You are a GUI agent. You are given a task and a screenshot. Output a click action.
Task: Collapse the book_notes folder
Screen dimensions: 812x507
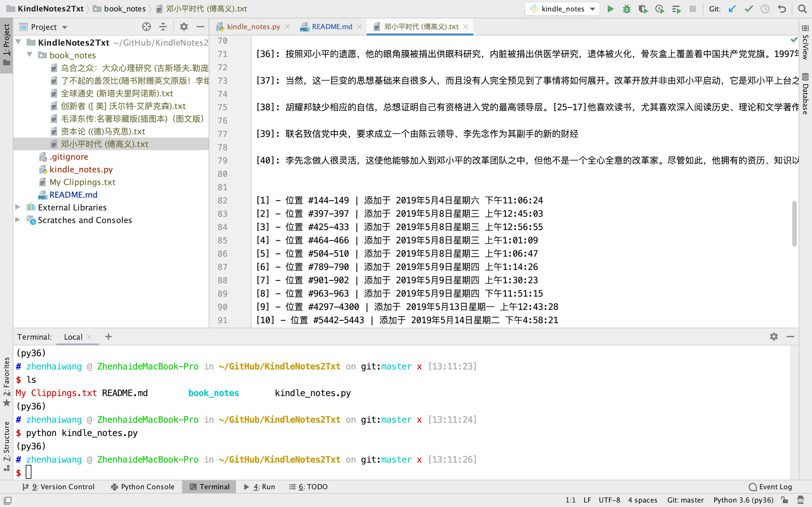tap(29, 55)
